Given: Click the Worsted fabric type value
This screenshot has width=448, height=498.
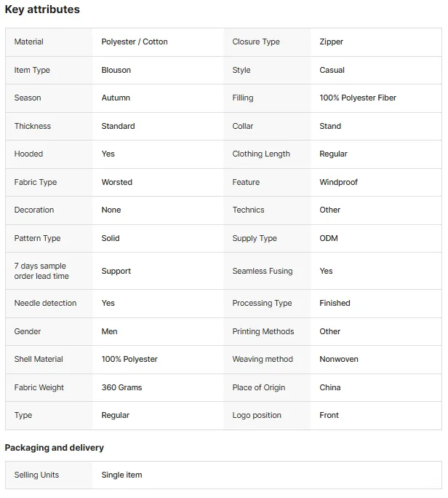Looking at the screenshot, I should 117,182.
